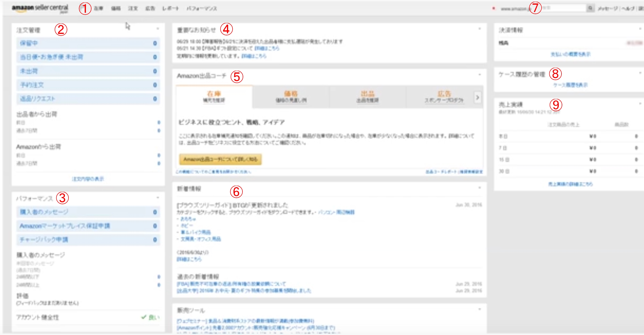Click the www.amazon.jp marketplace label

coord(516,9)
